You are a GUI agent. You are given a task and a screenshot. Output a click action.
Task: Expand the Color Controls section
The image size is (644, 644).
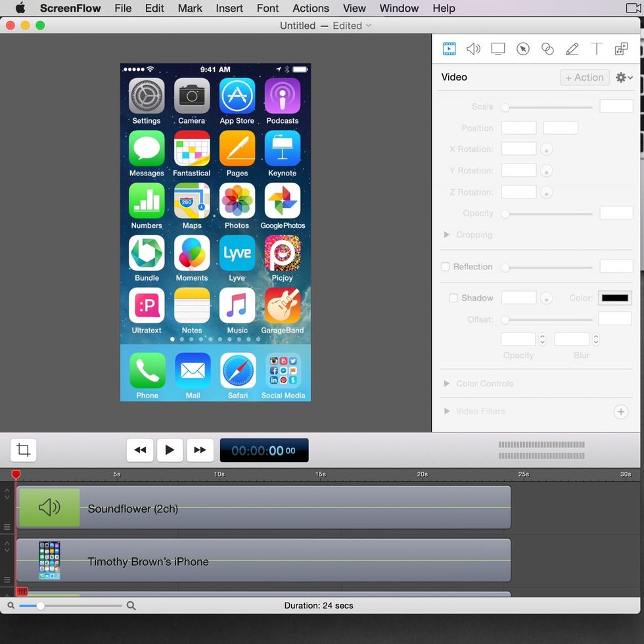tap(447, 384)
